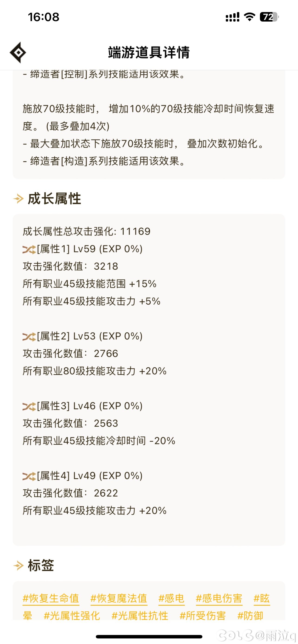Open the #恢复魔法值 tag
This screenshot has width=298, height=644.
(119, 599)
